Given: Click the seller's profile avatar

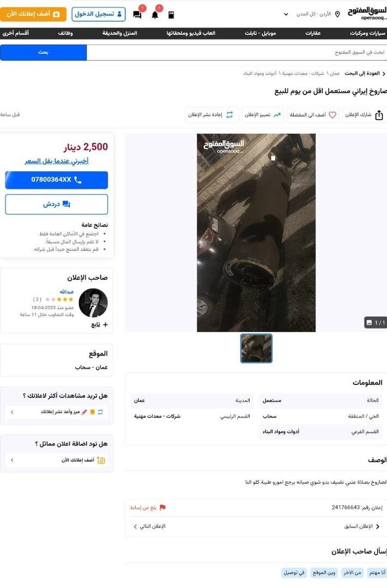Looking at the screenshot, I should (93, 303).
